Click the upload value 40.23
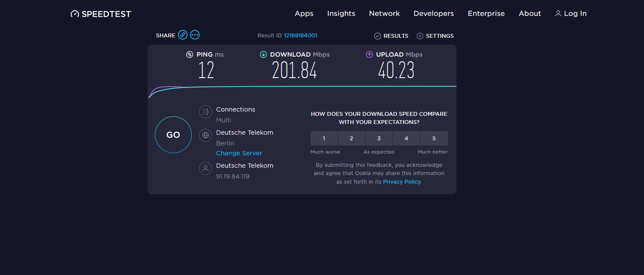644x275 pixels. click(396, 70)
